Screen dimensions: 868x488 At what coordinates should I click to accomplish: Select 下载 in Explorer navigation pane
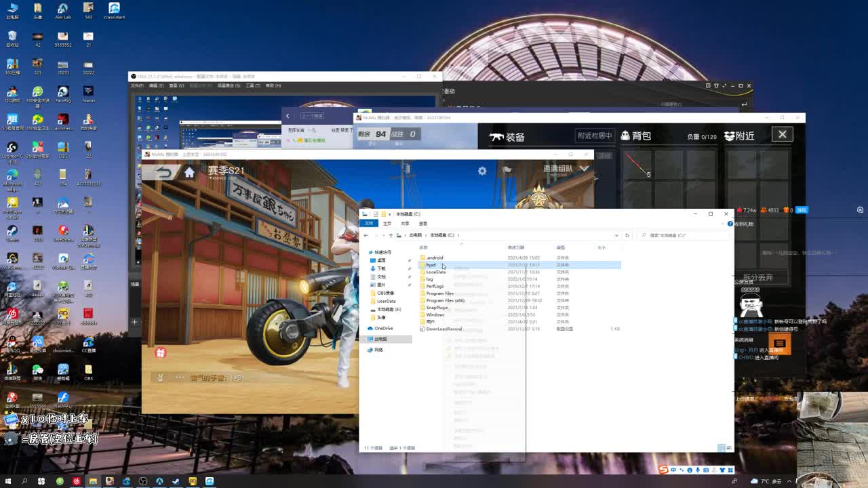[381, 268]
